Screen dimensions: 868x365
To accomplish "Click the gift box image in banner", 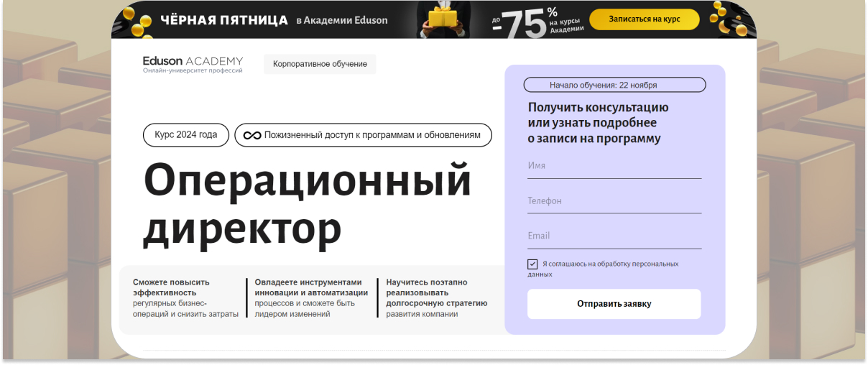I will pos(443,19).
